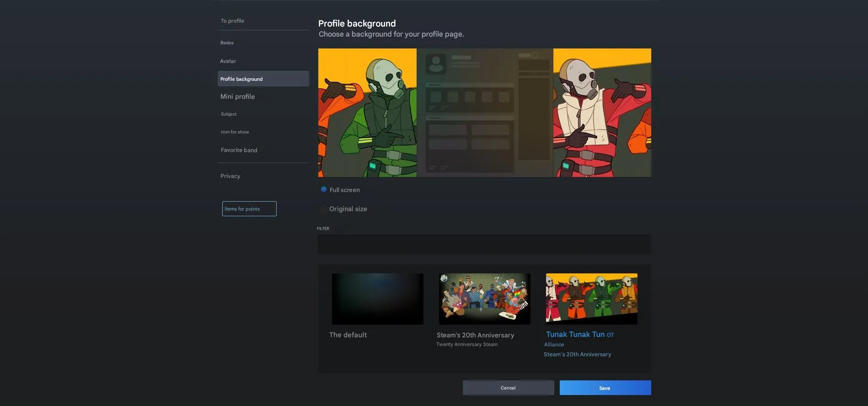Image resolution: width=868 pixels, height=406 pixels.
Task: Go to the Subject section
Action: click(x=229, y=114)
